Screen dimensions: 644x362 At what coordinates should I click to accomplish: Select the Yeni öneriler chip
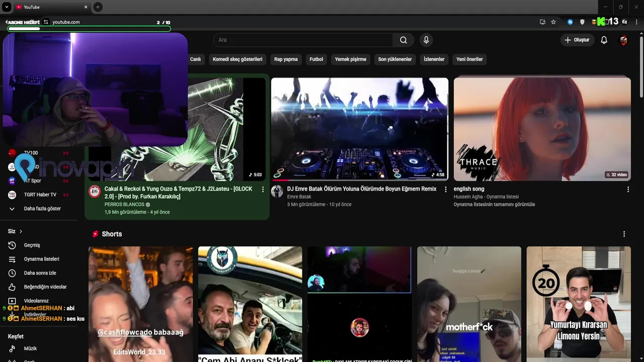469,59
